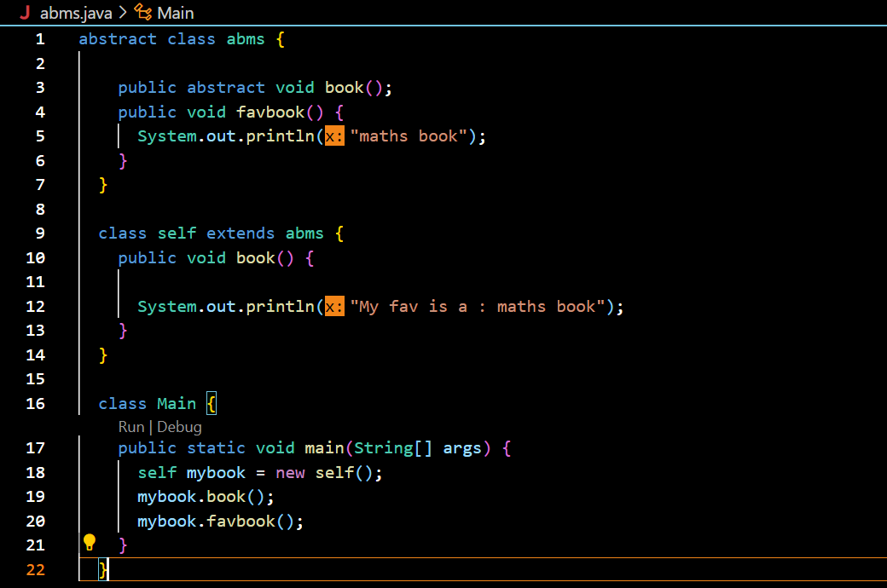Click the x: inlay hint on line 5
Screen dimensions: 887x588
pos(334,136)
